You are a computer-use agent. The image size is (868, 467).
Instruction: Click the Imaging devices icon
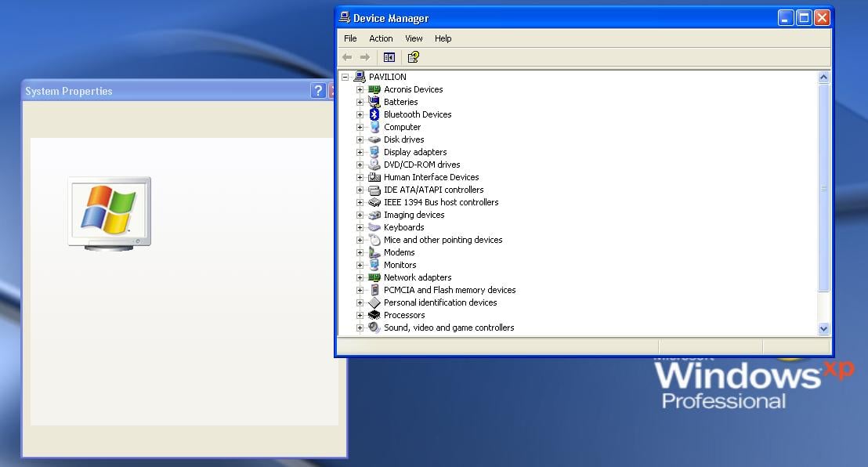(374, 215)
